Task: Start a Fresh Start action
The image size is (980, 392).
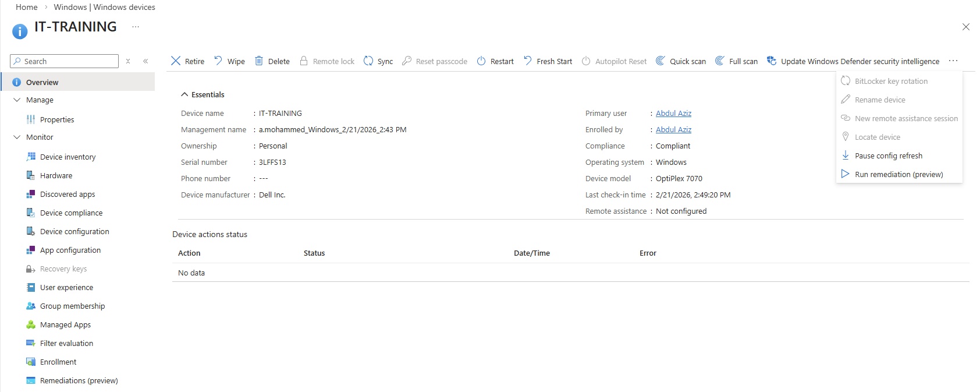Action: [x=547, y=61]
